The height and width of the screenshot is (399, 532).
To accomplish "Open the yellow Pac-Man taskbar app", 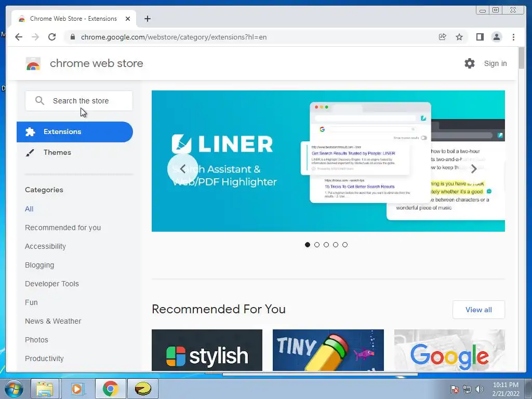I will point(142,389).
